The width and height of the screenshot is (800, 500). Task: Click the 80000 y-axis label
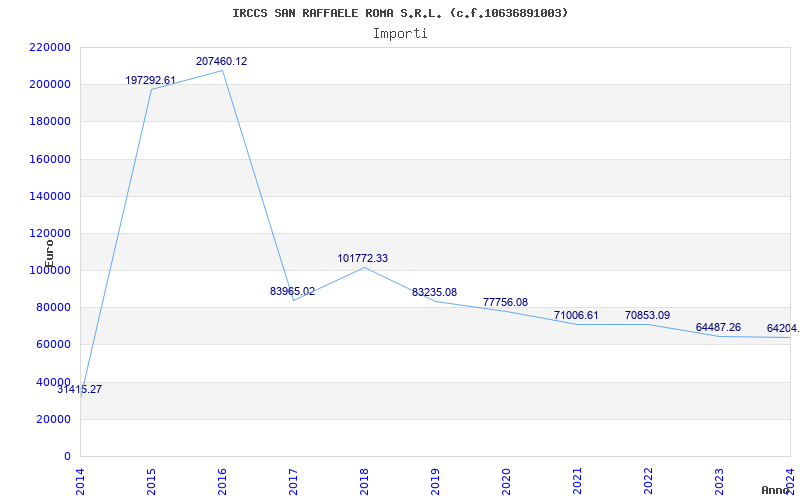pos(53,308)
